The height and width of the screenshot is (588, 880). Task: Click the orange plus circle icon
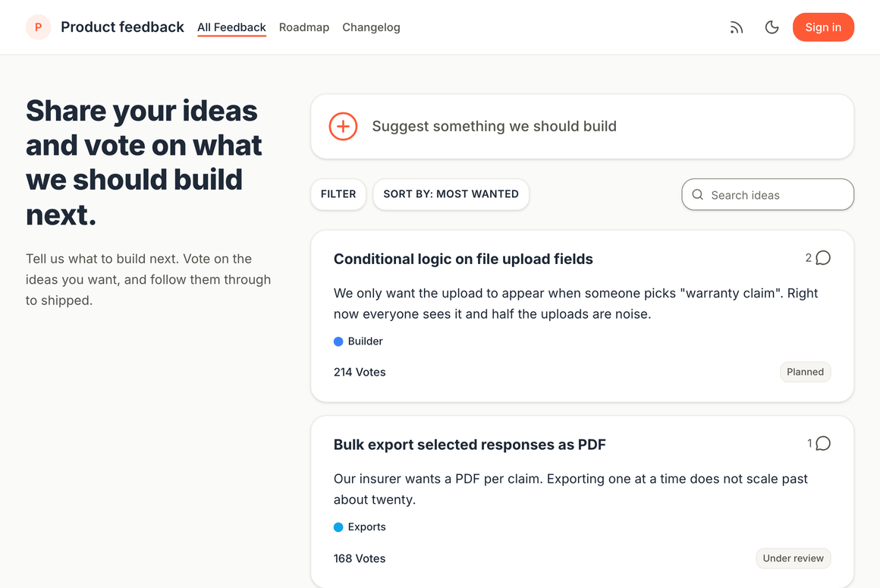pyautogui.click(x=343, y=126)
